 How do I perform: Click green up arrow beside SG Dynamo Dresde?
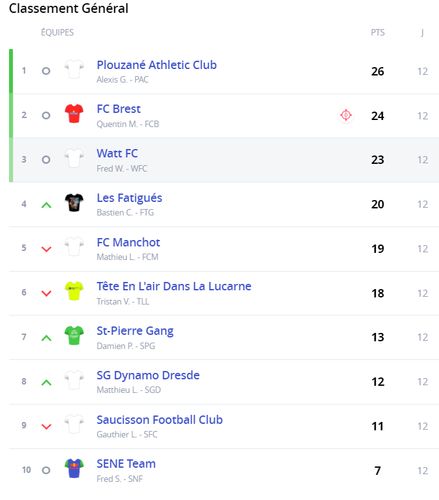tap(46, 382)
